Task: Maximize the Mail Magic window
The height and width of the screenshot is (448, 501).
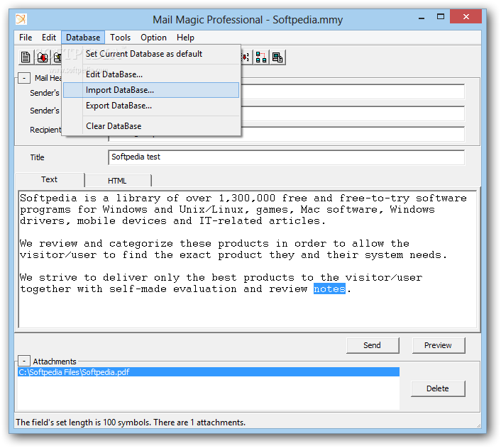Action: (x=441, y=17)
